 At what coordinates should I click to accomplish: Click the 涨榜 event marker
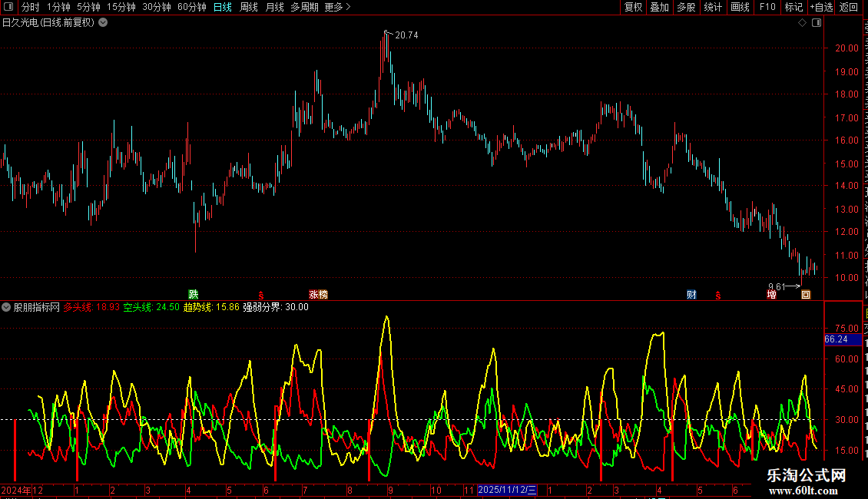[x=318, y=294]
